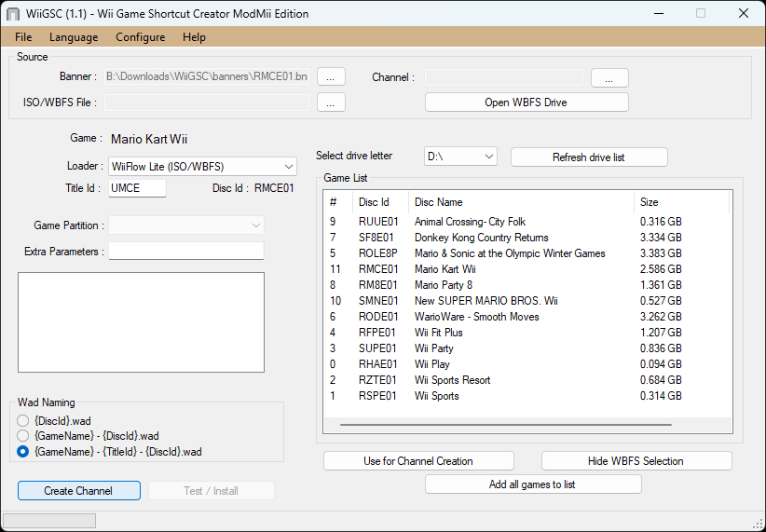Select WarioWare - Smooth Moves row
This screenshot has height=532, width=766.
click(x=527, y=317)
